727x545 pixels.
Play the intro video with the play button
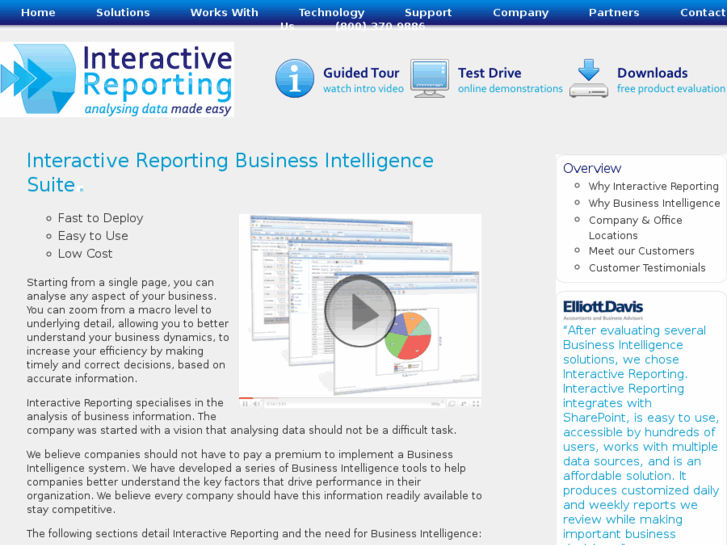[x=360, y=311]
